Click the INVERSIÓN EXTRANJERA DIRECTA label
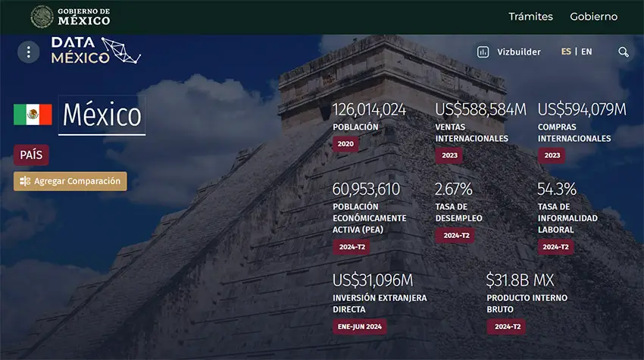 pos(380,304)
